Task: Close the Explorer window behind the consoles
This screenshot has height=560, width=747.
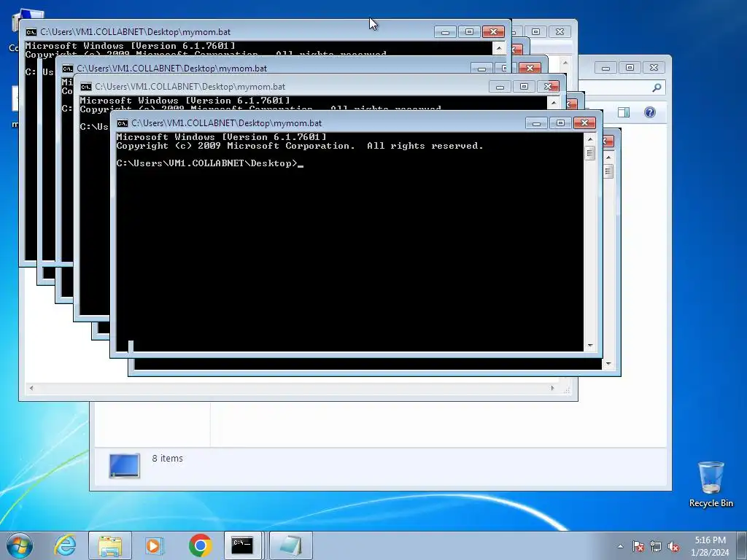Action: 654,68
